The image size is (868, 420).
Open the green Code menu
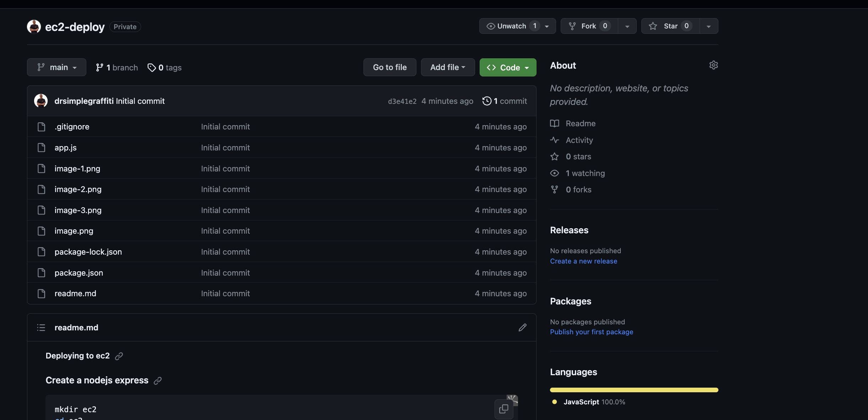click(x=508, y=67)
